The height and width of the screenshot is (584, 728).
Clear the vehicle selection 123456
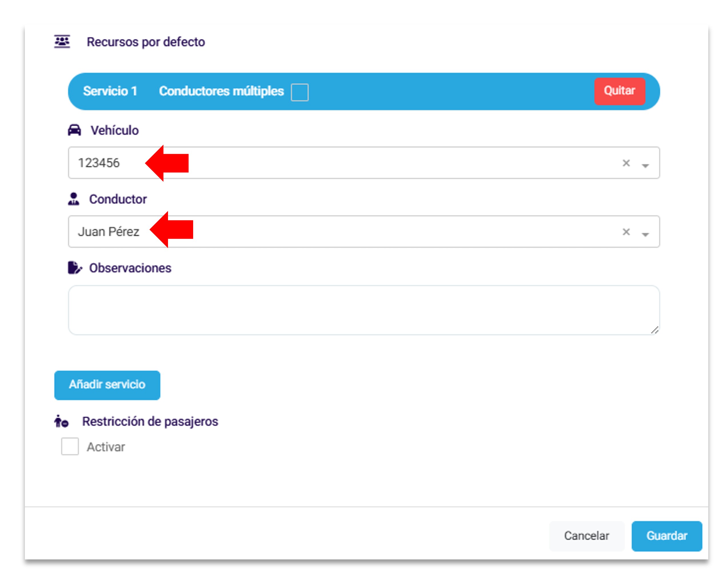click(626, 163)
